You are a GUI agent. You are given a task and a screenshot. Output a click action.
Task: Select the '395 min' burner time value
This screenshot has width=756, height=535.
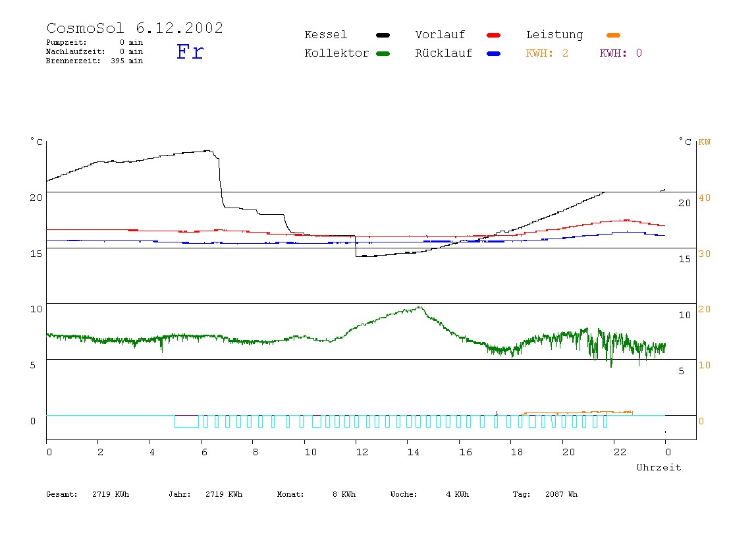pyautogui.click(x=127, y=61)
